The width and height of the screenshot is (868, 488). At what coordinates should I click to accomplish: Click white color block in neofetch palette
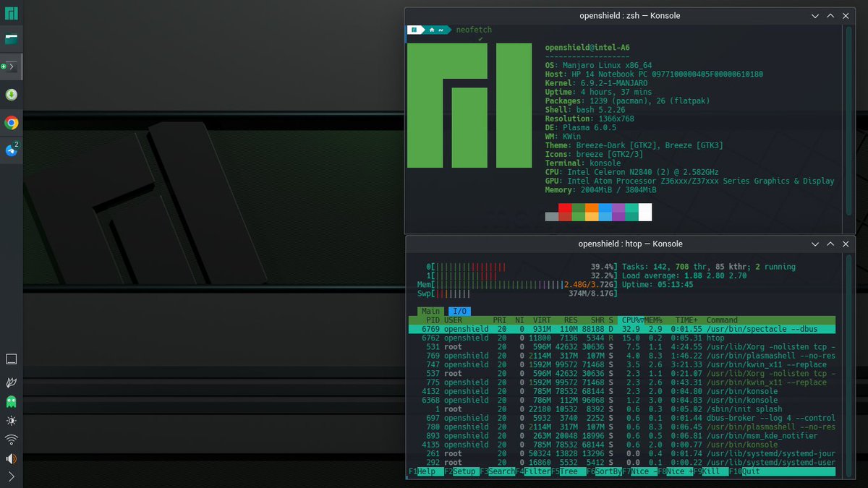[645, 212]
